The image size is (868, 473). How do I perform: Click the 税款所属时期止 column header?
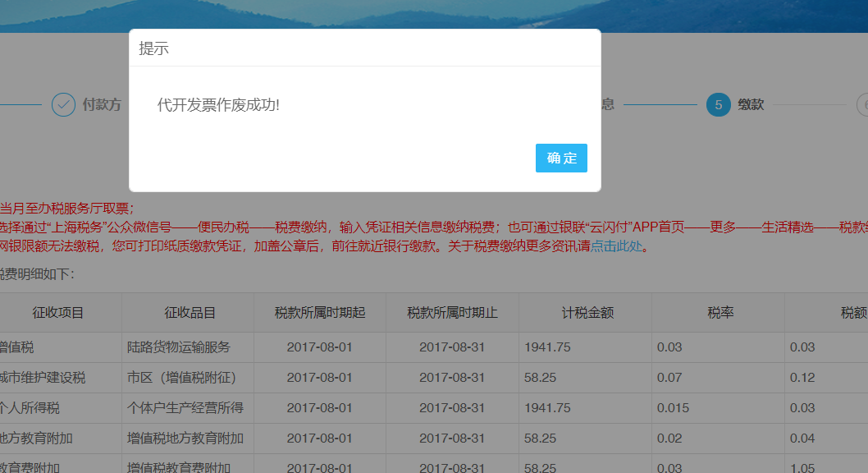tap(452, 313)
